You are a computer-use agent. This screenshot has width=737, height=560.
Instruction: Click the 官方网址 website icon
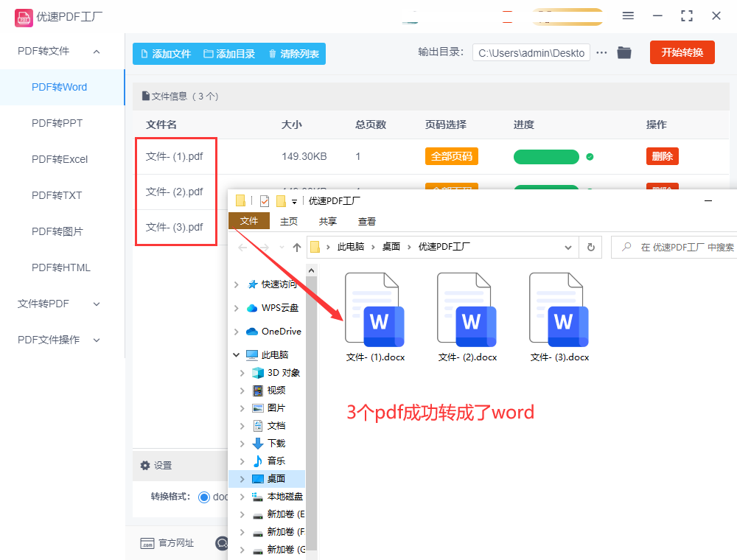147,544
